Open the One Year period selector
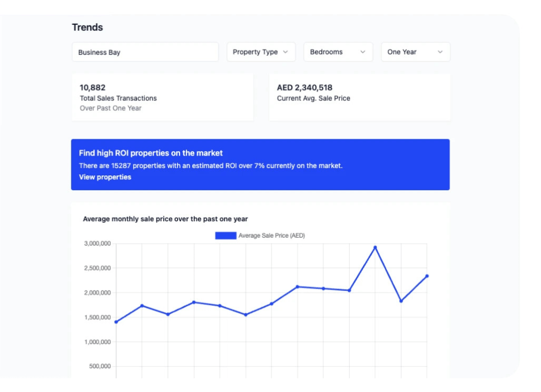Viewport: 541px width, 392px height. [415, 52]
